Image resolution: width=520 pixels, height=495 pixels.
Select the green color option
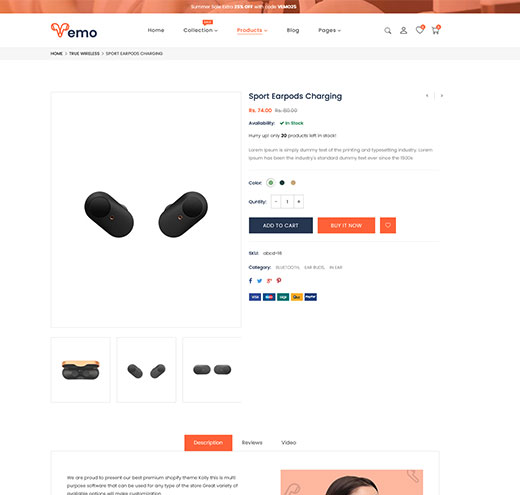pyautogui.click(x=271, y=183)
